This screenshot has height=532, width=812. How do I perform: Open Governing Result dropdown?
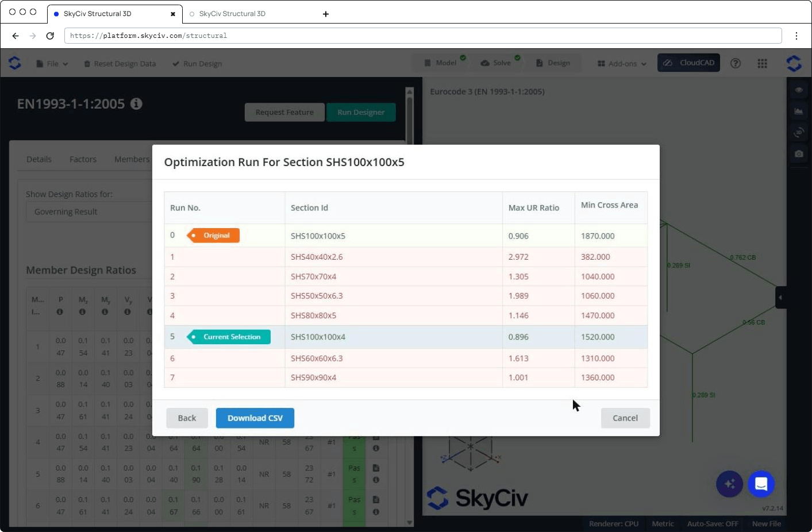(89, 212)
